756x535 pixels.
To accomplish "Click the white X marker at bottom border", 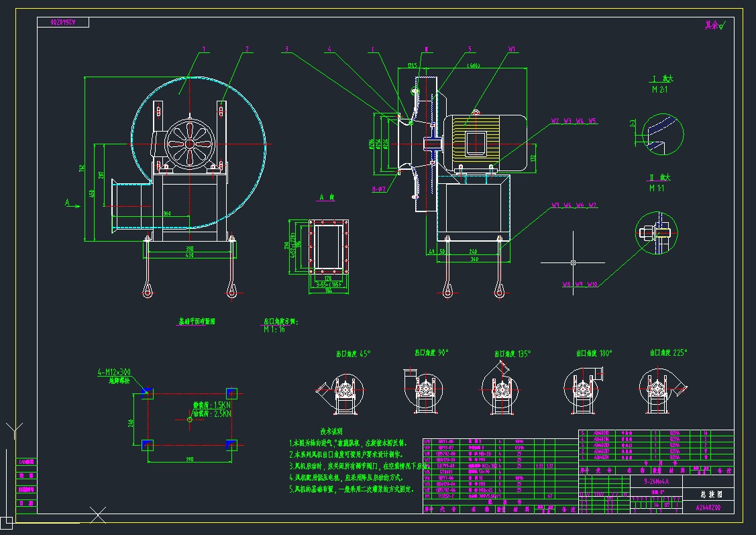I will coord(98,516).
